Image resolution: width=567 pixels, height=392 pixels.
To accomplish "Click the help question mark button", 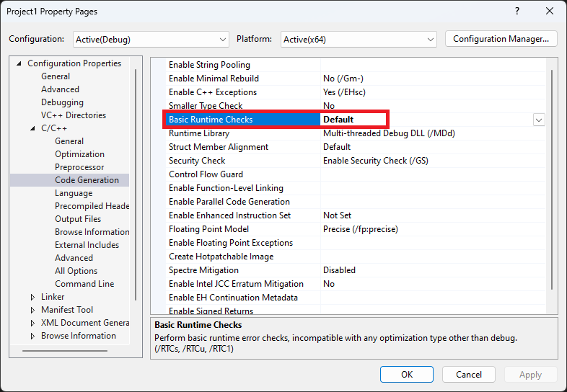I will 517,12.
